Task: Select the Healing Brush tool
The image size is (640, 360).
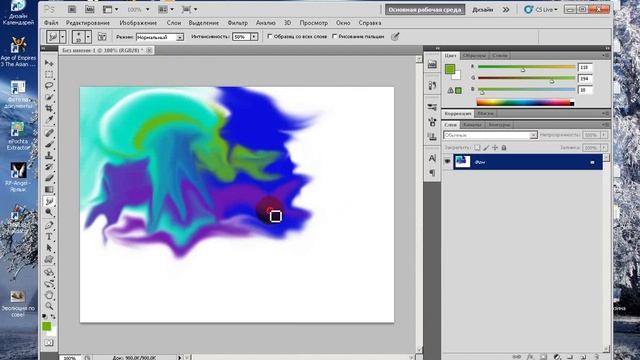Action: [x=49, y=133]
